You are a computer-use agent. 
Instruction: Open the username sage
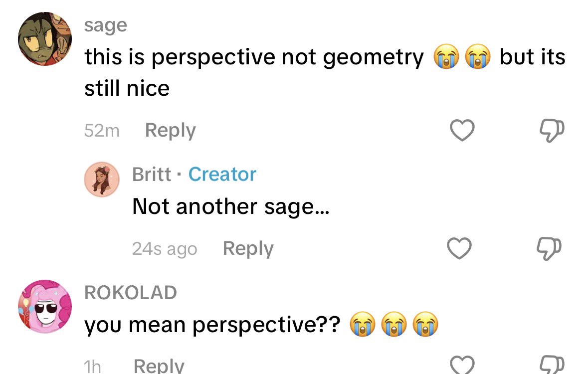tap(106, 26)
